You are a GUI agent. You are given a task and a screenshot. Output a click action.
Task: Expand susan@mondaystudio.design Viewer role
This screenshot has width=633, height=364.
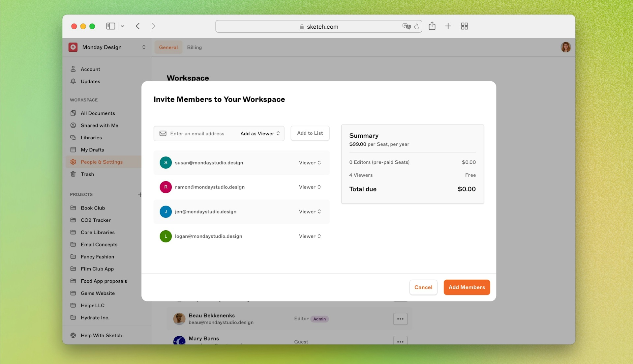[x=310, y=162]
